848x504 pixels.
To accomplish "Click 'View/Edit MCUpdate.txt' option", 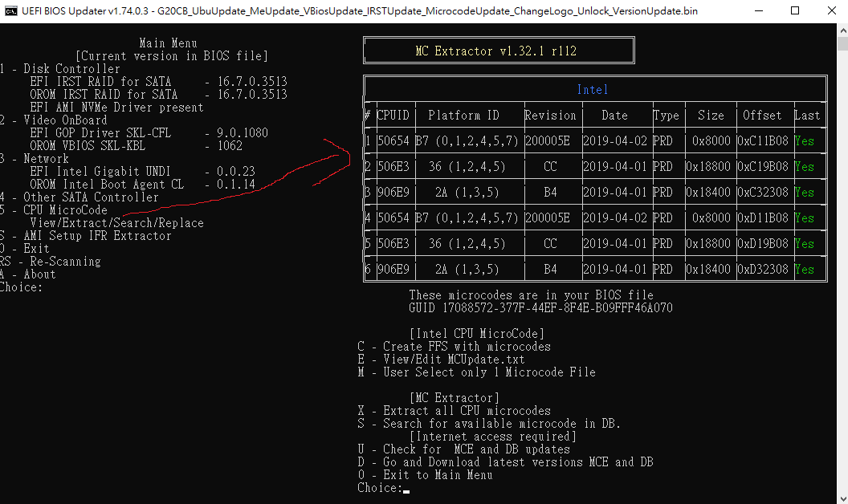I will (x=442, y=360).
